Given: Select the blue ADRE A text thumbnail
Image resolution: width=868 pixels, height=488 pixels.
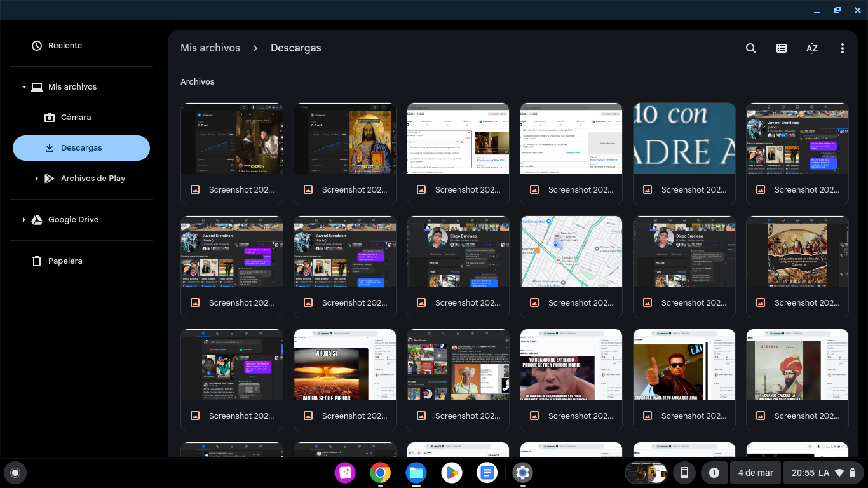Looking at the screenshot, I should coord(684,139).
